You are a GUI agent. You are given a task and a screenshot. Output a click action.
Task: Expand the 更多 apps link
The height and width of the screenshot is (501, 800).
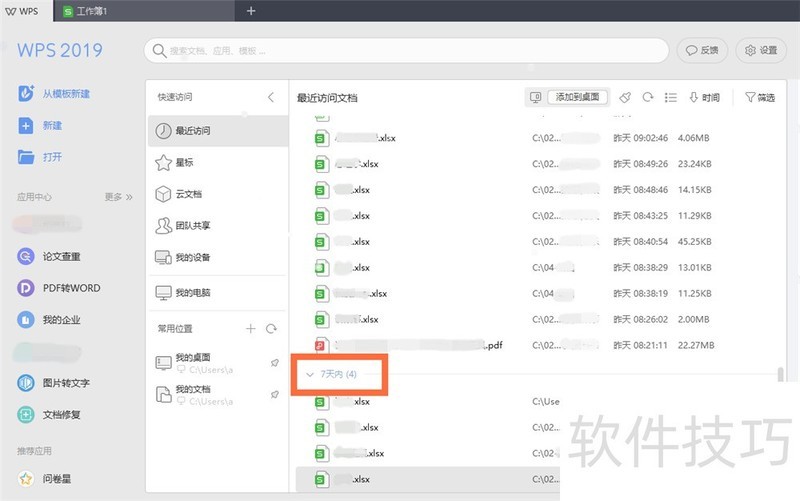pos(118,197)
